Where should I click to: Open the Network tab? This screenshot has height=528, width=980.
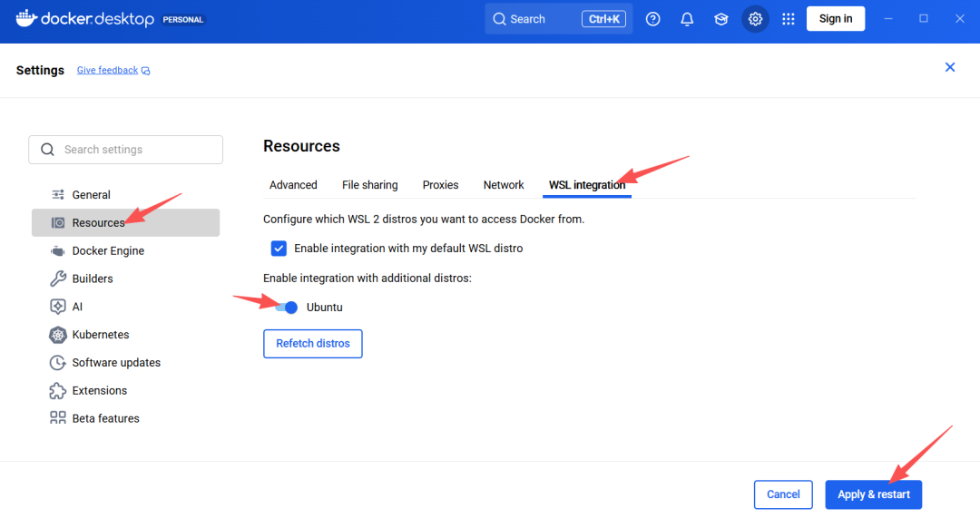(x=504, y=185)
